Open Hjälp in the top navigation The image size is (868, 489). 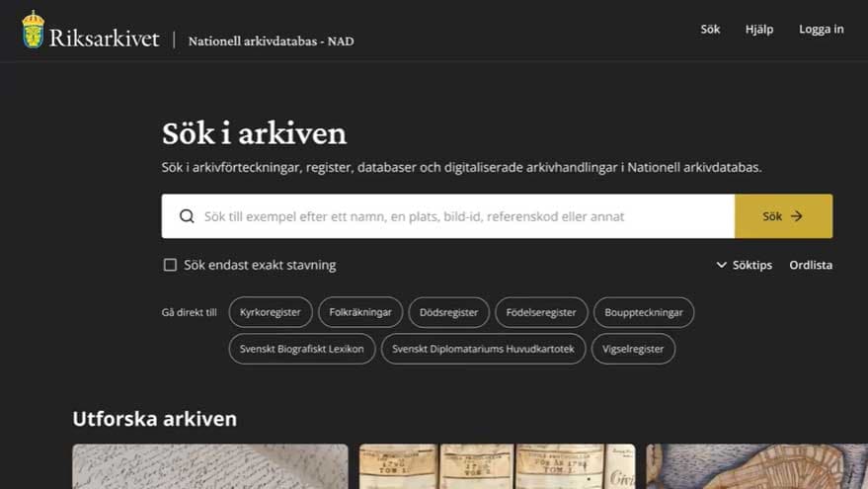(x=759, y=30)
